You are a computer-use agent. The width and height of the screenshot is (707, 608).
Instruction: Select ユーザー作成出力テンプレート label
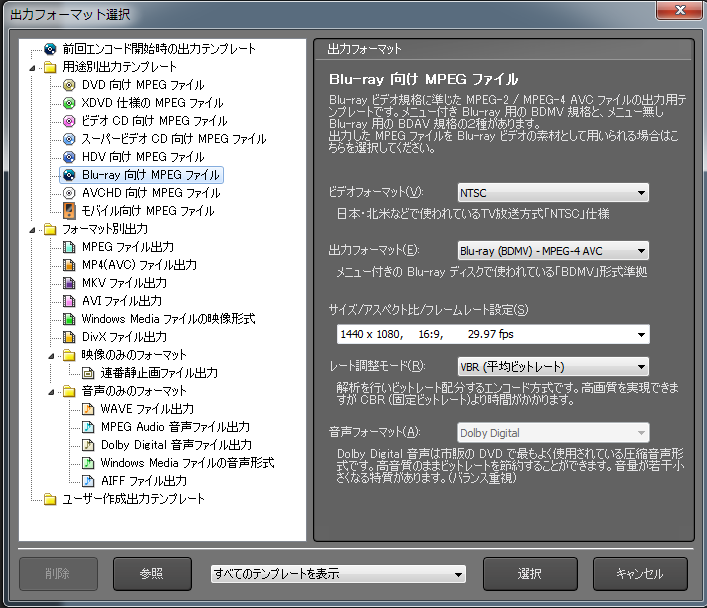tap(133, 499)
